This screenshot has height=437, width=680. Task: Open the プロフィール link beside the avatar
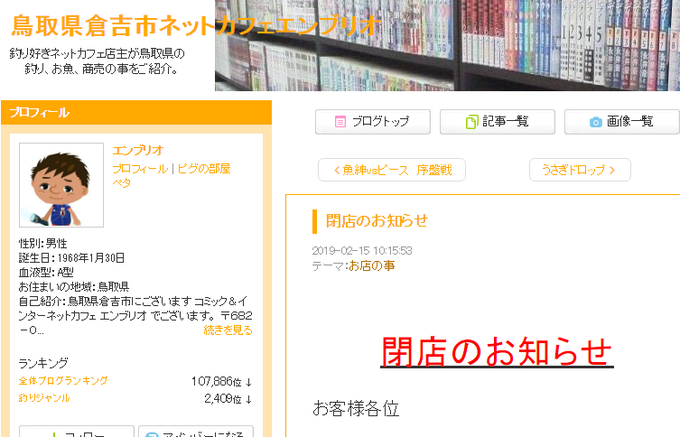(140, 169)
